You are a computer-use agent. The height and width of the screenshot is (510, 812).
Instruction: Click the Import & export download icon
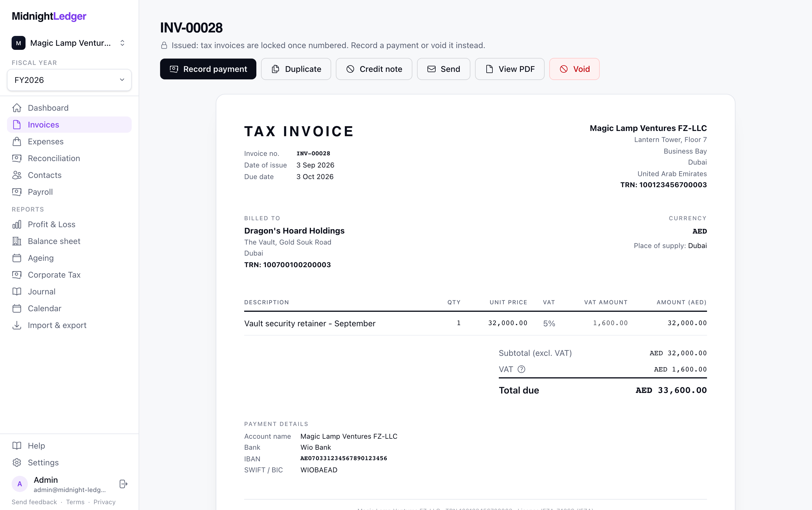(x=17, y=325)
